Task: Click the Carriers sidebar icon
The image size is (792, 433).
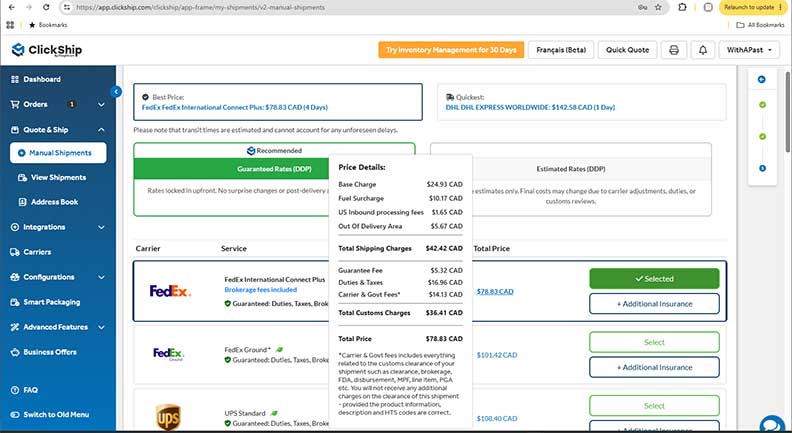Action: coord(15,252)
